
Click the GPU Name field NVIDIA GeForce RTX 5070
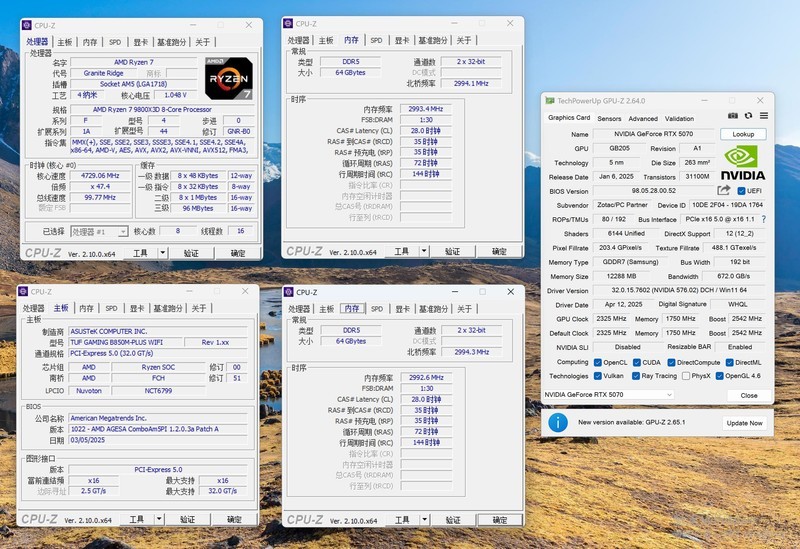coord(654,134)
